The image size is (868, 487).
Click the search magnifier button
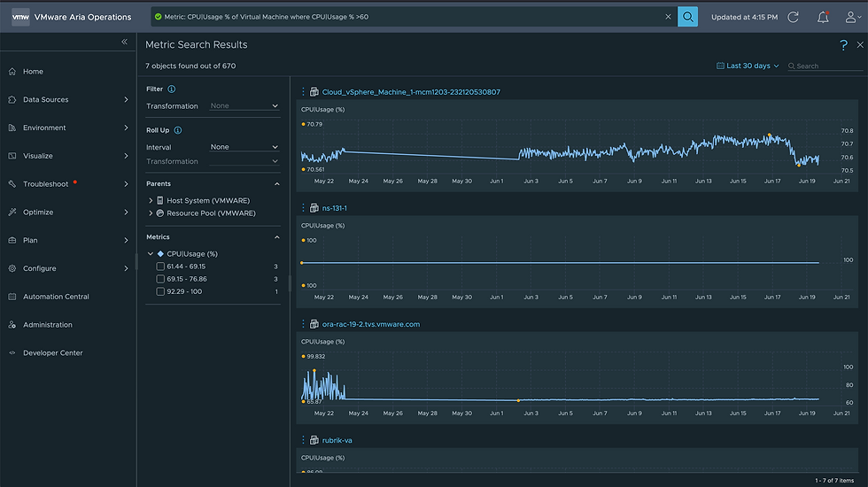687,17
